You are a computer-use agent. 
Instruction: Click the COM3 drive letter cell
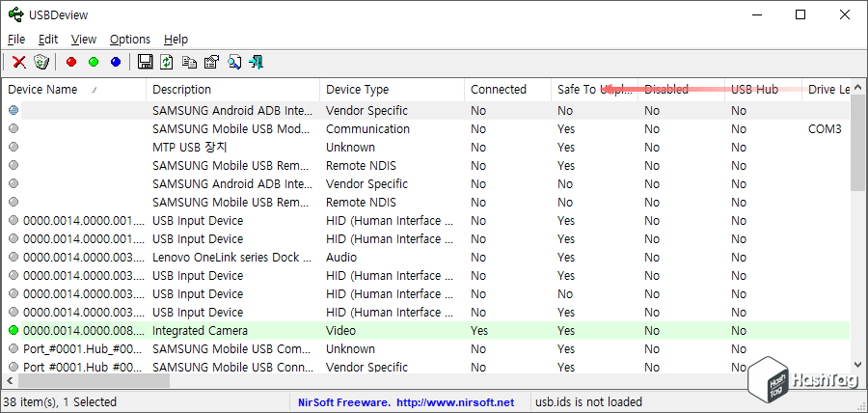click(825, 129)
